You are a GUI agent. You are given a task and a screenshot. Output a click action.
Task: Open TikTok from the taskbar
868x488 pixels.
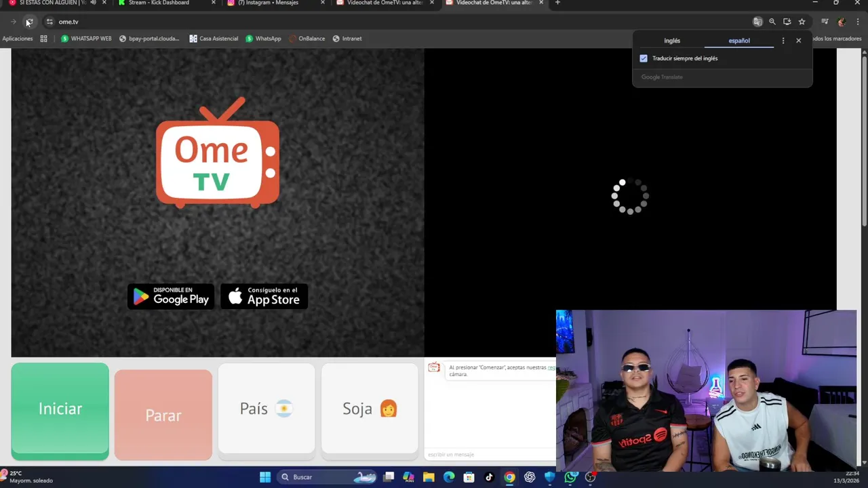click(489, 477)
